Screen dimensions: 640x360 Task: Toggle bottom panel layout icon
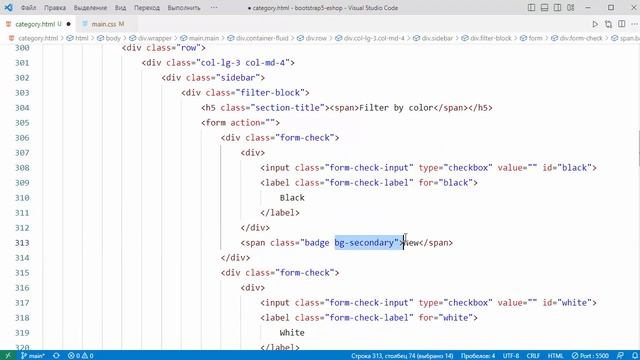[544, 8]
